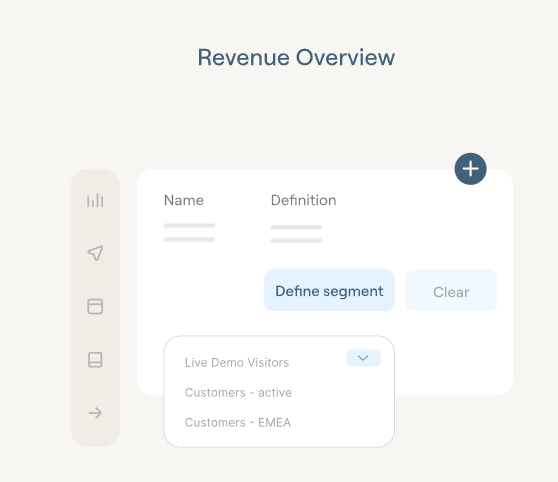Click the Define segment button
558x482 pixels.
point(329,290)
